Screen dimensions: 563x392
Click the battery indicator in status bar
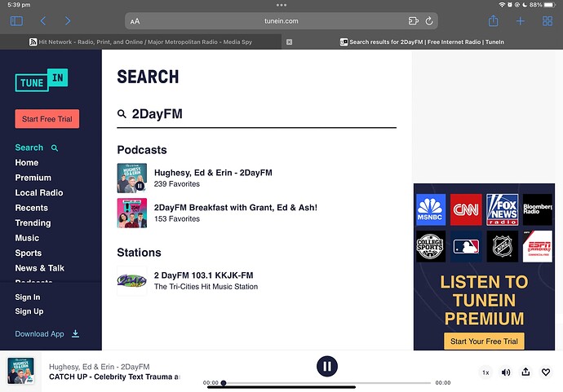pos(550,5)
